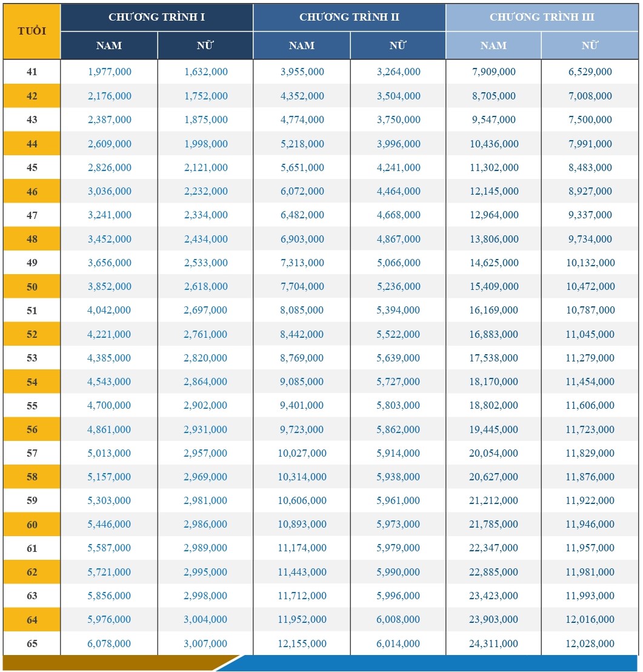Click NAM column under CHƯƠNG TRÌNH I
This screenshot has width=643, height=672.
pos(109,45)
